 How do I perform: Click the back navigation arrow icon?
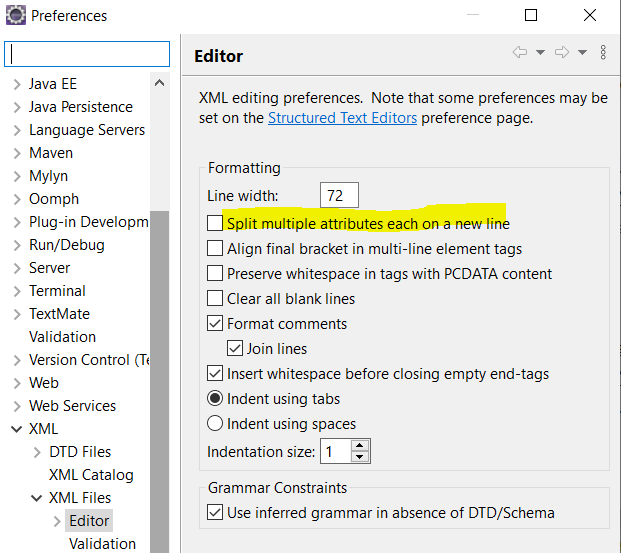point(520,52)
